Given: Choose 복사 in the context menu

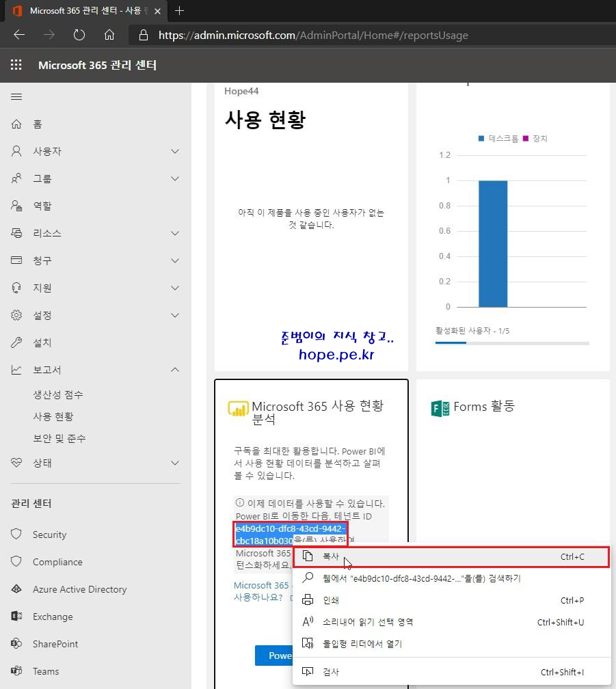Looking at the screenshot, I should [x=451, y=556].
